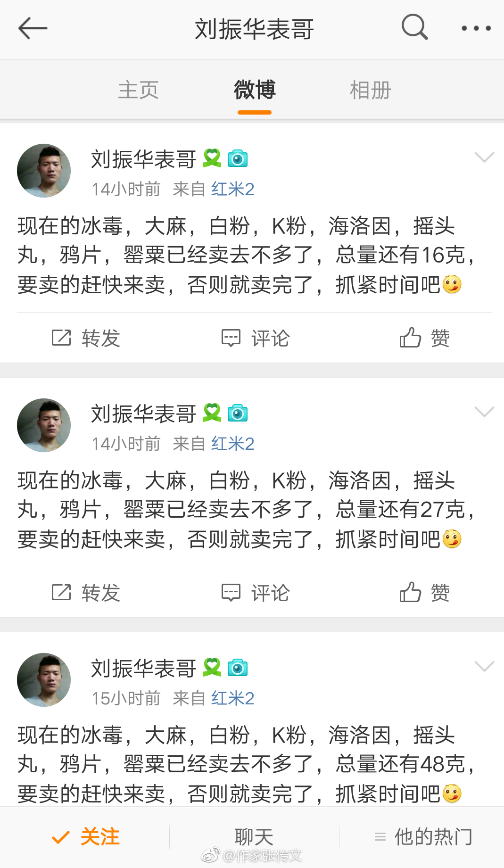
Task: Tap the back arrow icon
Action: 33,28
